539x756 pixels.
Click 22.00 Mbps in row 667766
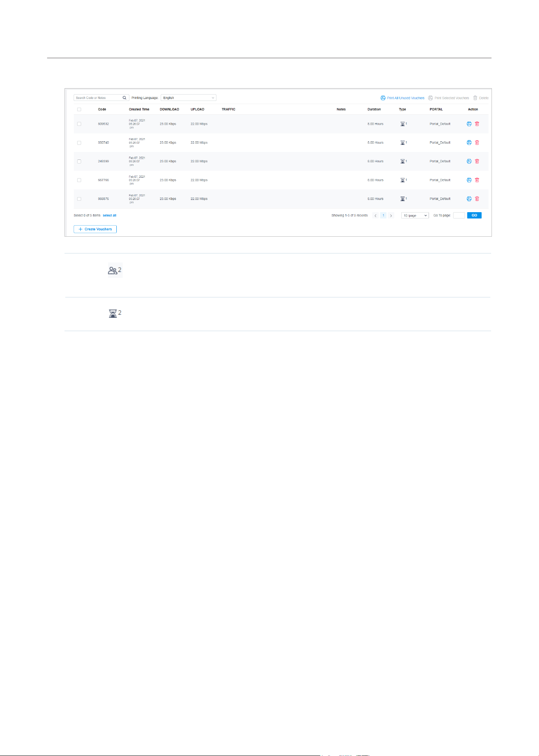pos(199,180)
